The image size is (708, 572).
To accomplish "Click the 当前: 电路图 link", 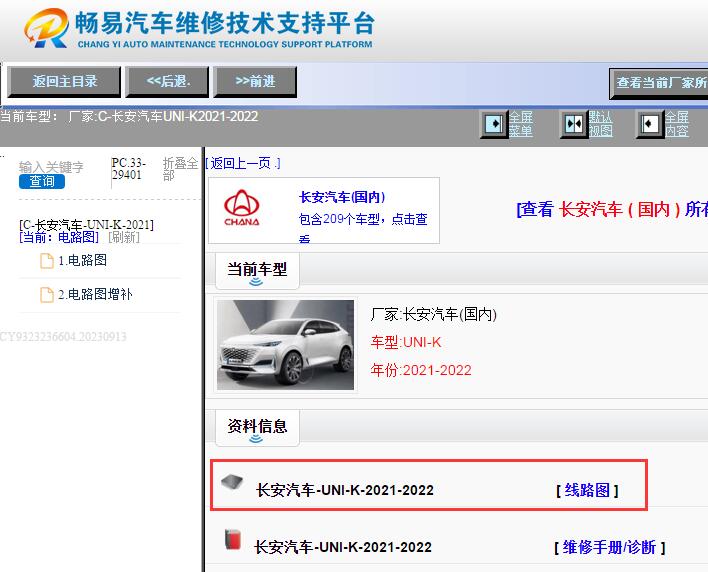I will pos(59,237).
